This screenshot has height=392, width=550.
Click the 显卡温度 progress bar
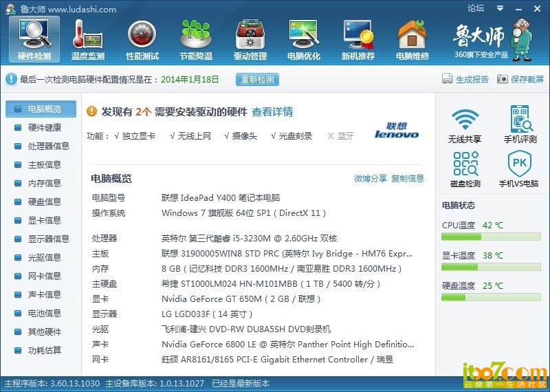491,267
